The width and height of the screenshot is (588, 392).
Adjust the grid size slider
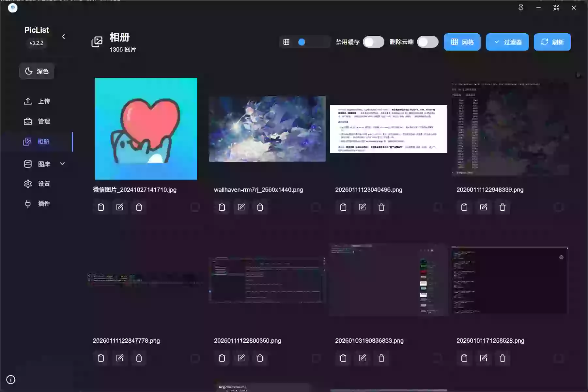click(x=302, y=42)
